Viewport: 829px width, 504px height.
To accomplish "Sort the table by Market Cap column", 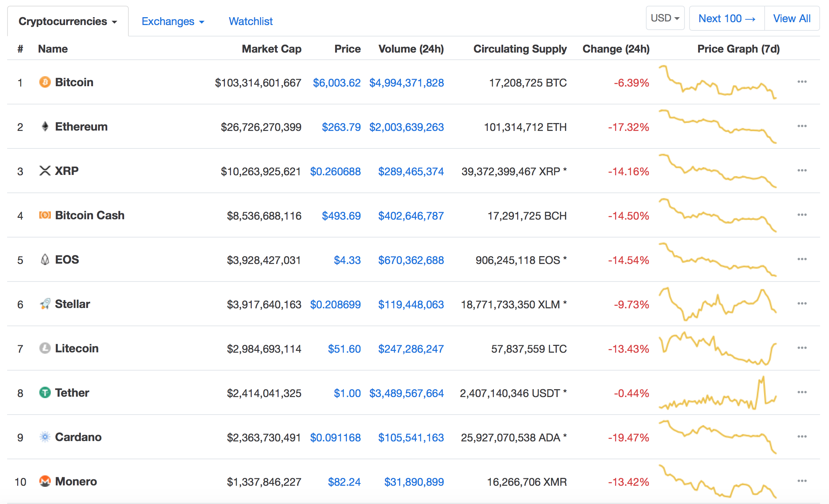I will 271,49.
